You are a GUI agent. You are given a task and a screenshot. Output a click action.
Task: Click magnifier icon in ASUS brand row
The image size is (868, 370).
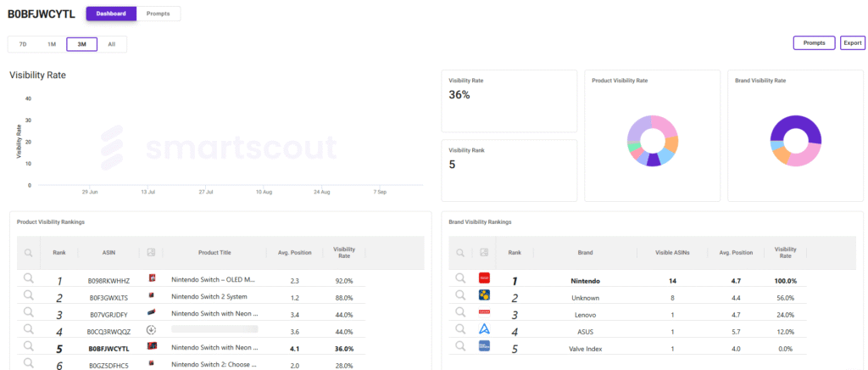[x=460, y=329]
